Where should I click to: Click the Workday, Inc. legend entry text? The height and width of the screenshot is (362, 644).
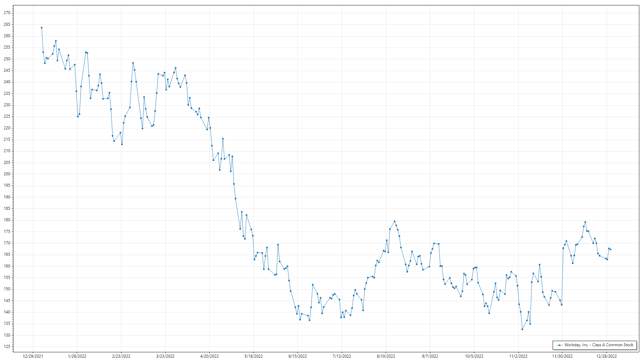599,345
